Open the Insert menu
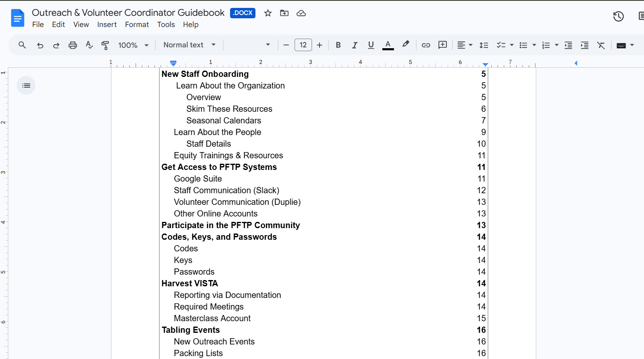Screen dimensions: 644x359 pos(107,25)
